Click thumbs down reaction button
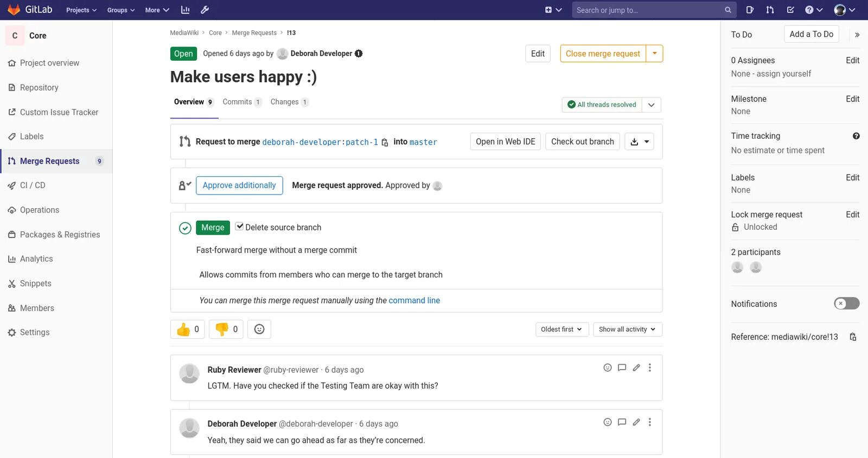This screenshot has width=868, height=458. point(226,329)
